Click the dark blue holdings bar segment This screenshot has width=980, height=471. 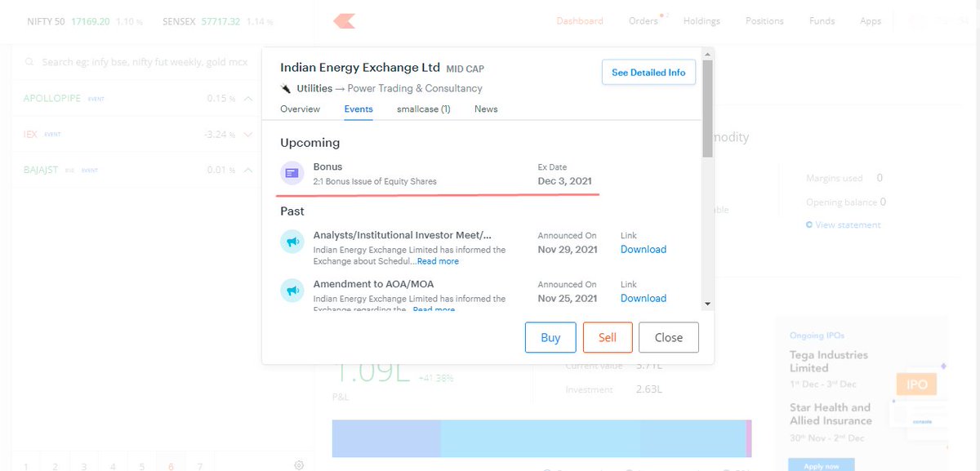tap(386, 438)
